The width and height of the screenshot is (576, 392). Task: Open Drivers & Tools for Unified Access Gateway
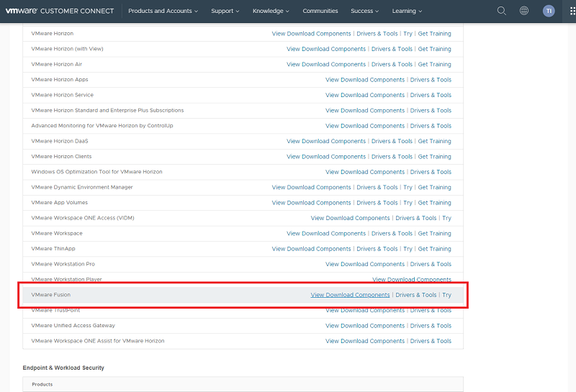pyautogui.click(x=431, y=326)
